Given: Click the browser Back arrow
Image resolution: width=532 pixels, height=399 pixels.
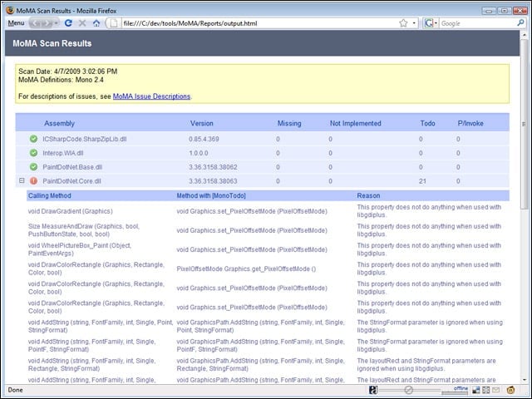Looking at the screenshot, I should tap(36, 23).
